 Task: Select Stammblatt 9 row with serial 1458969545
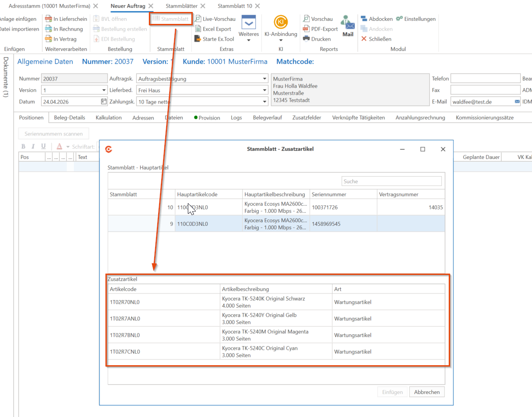(276, 224)
